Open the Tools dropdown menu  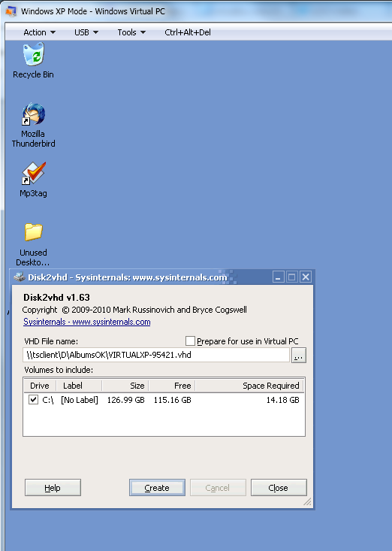click(131, 32)
